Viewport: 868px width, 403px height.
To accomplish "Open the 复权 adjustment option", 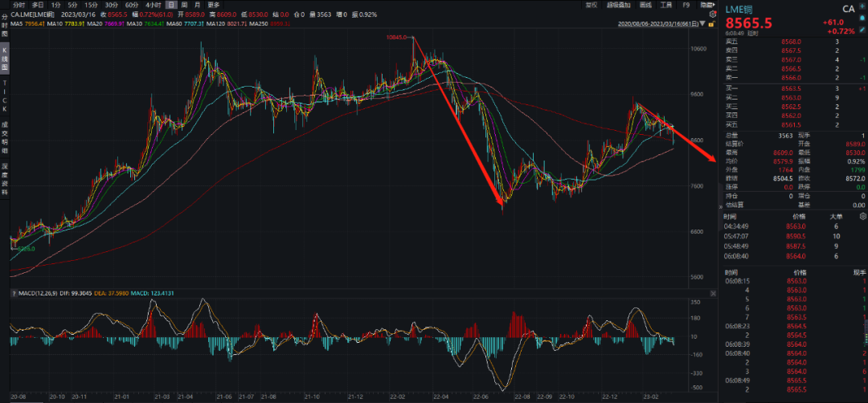I will point(591,5).
